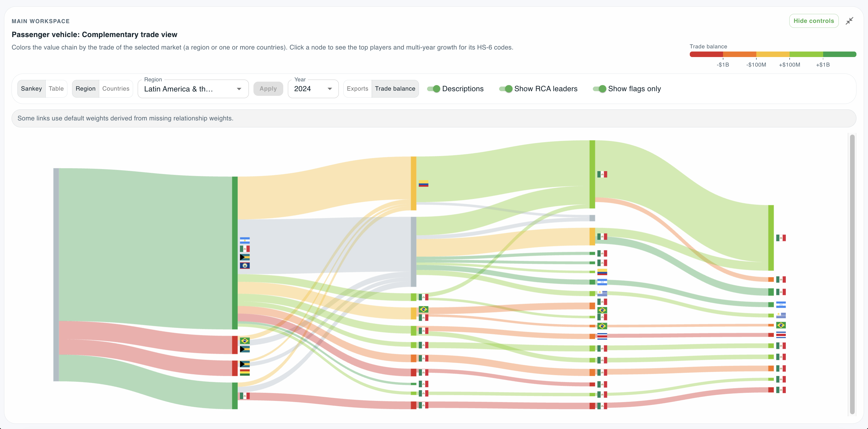Click the orange segment of the Trade balance legend
This screenshot has width=868, height=429.
(x=740, y=54)
